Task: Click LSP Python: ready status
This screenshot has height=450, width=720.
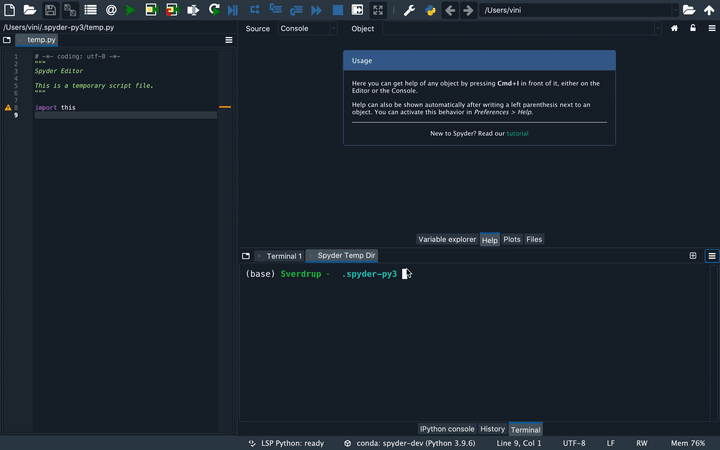Action: pyautogui.click(x=288, y=443)
